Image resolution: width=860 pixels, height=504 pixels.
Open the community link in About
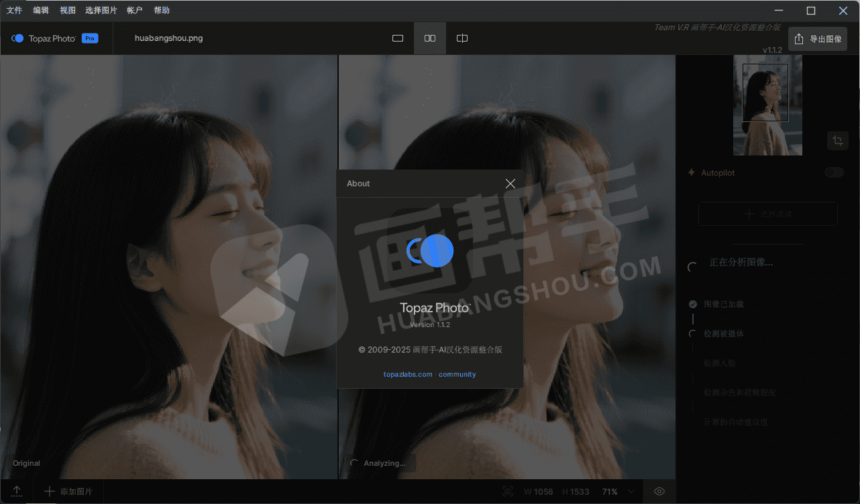[458, 374]
